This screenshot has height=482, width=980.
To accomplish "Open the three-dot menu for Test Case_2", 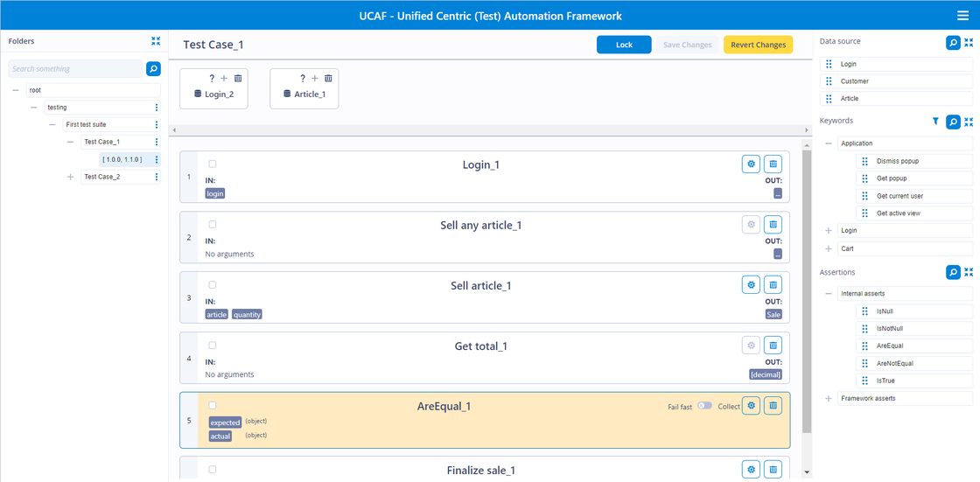I will click(157, 177).
